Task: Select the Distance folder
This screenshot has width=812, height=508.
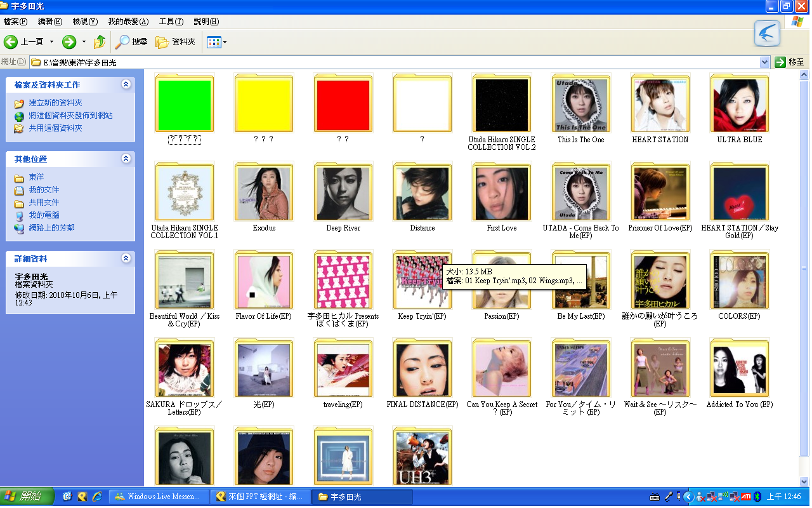Action: click(x=422, y=193)
